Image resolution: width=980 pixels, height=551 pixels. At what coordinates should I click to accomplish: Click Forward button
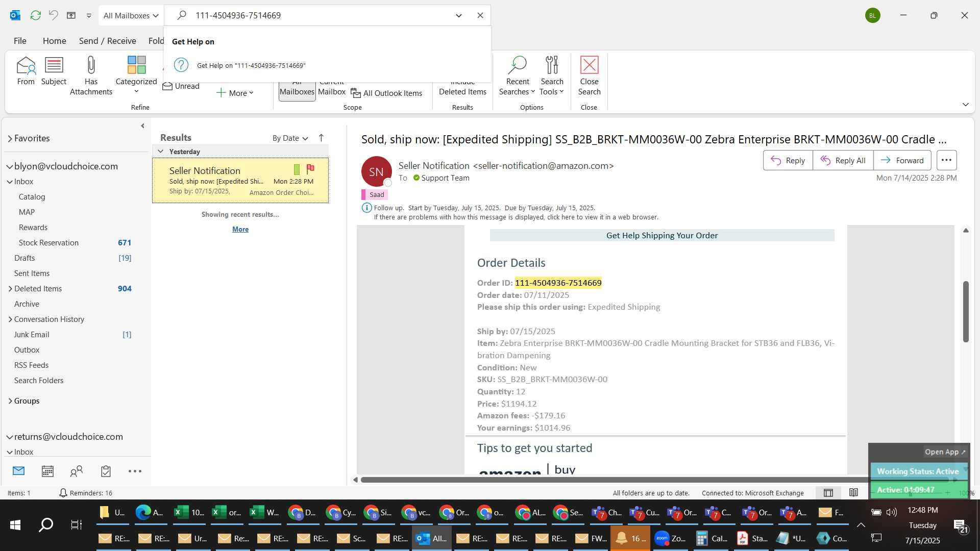click(x=902, y=160)
